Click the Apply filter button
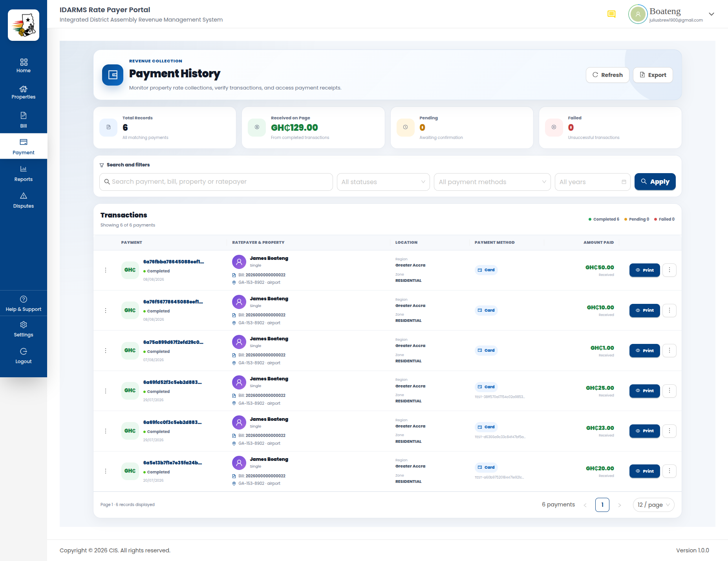The width and height of the screenshot is (728, 561). (x=655, y=182)
